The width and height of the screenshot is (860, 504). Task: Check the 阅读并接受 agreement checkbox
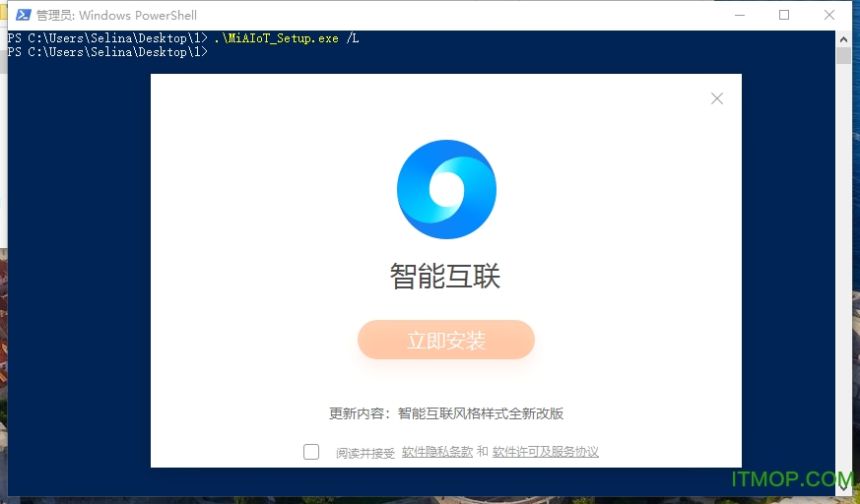tap(311, 452)
